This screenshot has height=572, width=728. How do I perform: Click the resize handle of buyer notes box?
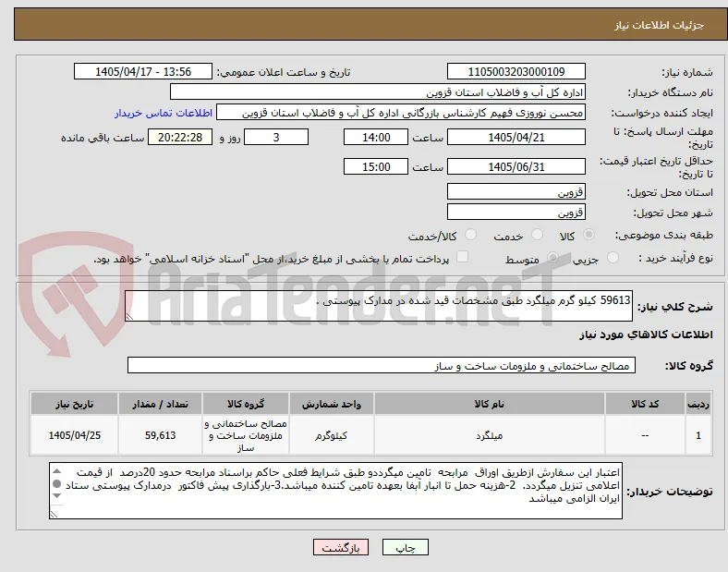[54, 515]
